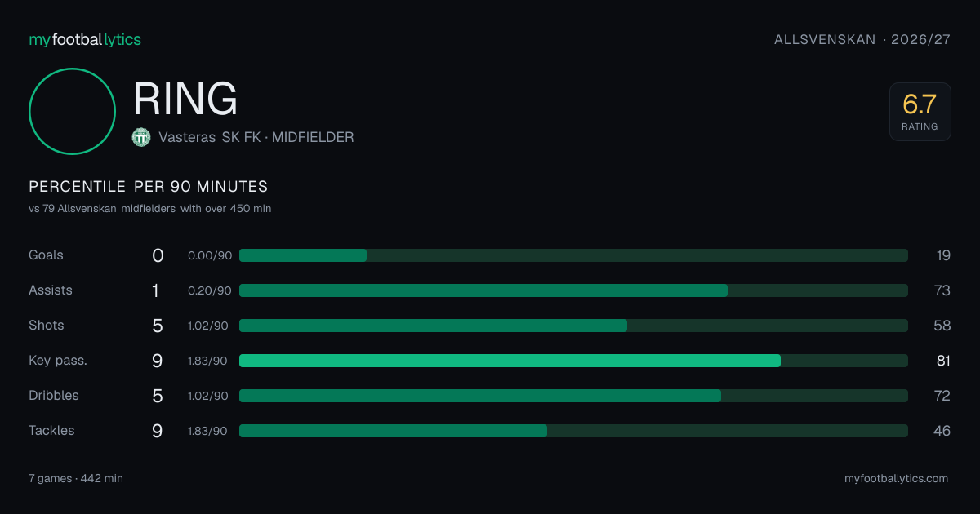Click the Percentile Per 90 Minutes heading
The width and height of the screenshot is (980, 514).
pyautogui.click(x=149, y=187)
